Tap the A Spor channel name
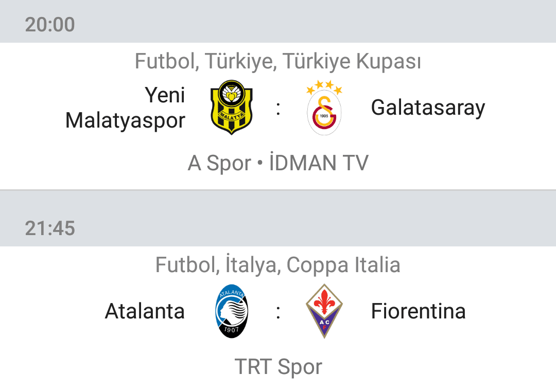Image resolution: width=556 pixels, height=392 pixels. click(219, 163)
